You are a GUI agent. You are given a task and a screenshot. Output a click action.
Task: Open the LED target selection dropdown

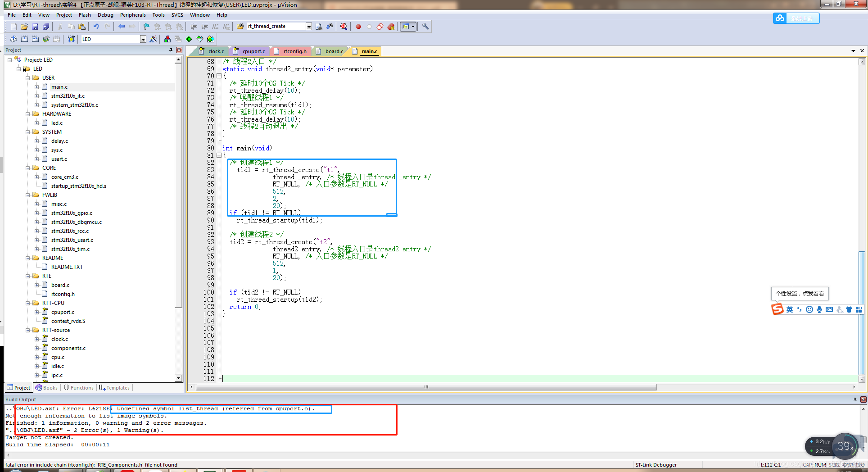click(143, 39)
